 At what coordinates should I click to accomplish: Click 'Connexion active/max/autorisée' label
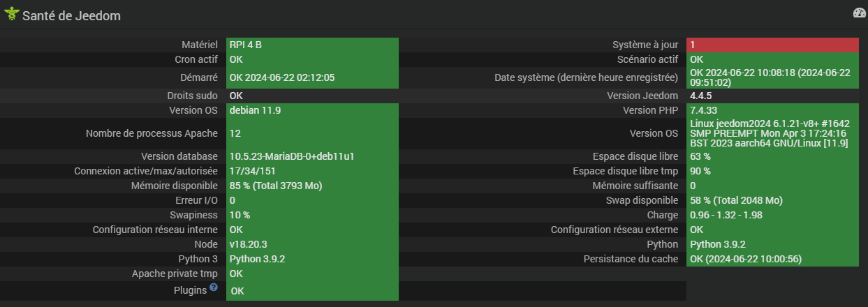(x=146, y=171)
